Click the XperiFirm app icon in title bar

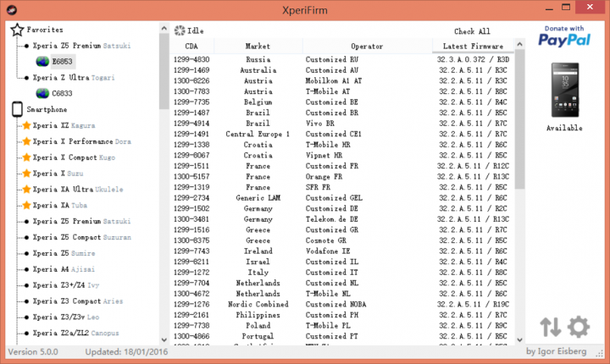pos(12,9)
